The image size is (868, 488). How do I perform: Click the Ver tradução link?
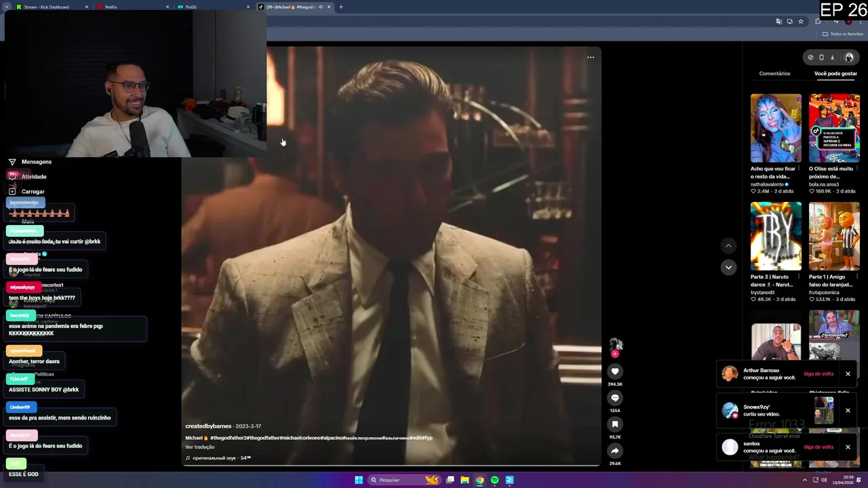(200, 447)
